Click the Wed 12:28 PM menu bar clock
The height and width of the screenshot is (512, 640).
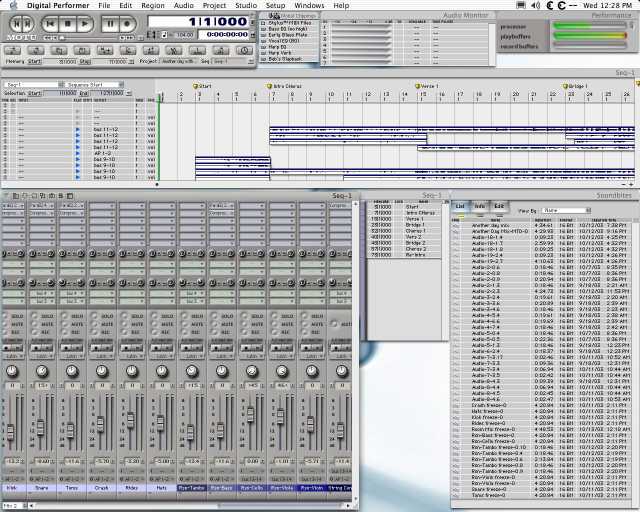tap(607, 5)
